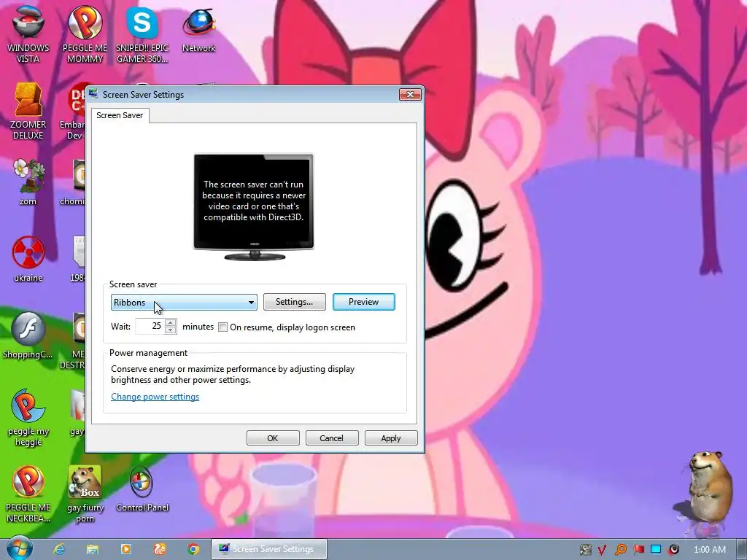The width and height of the screenshot is (747, 560).
Task: Click the Show desktop strip on taskbar
Action: tap(743, 549)
